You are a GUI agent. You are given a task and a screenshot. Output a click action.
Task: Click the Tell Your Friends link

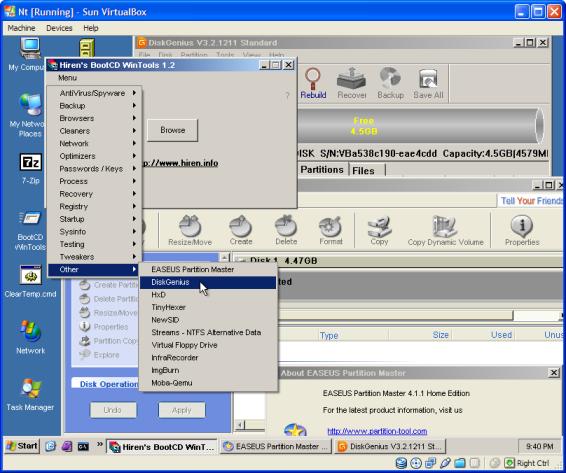531,201
